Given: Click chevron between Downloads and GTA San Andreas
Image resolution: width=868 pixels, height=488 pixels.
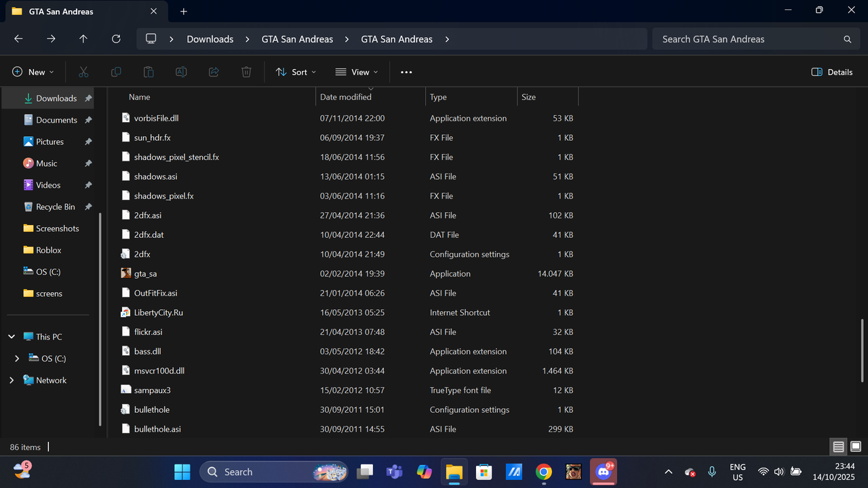Looking at the screenshot, I should (x=248, y=39).
